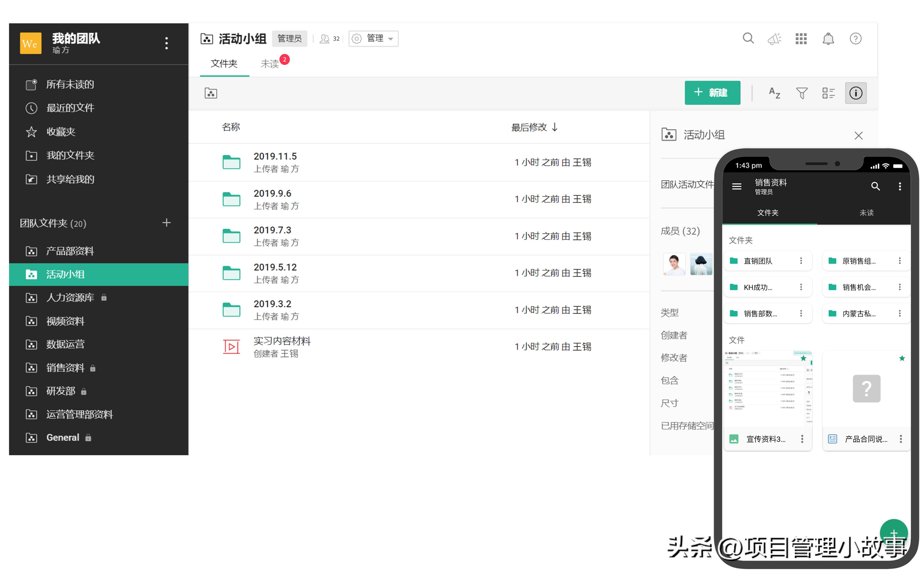Open the announcements megaphone icon

(x=774, y=39)
